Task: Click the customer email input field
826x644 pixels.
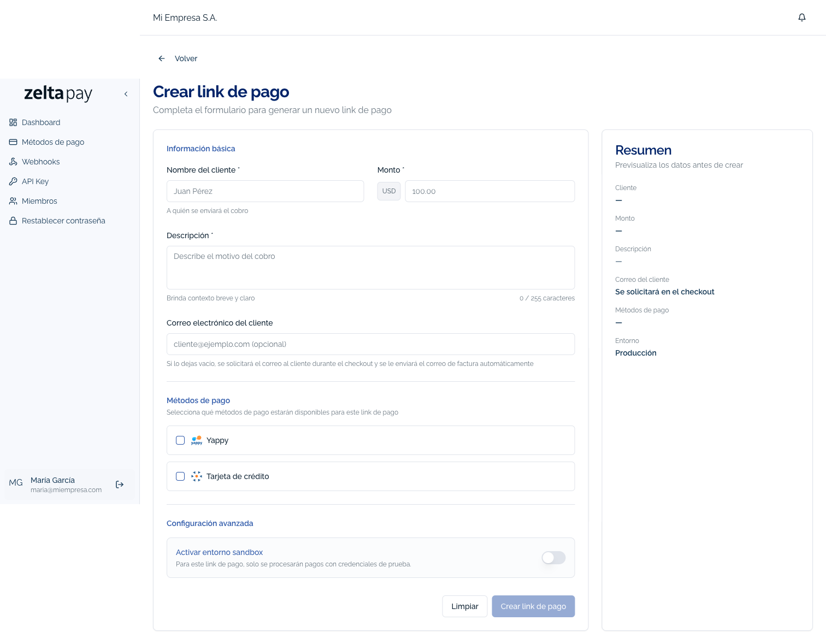Action: tap(370, 344)
